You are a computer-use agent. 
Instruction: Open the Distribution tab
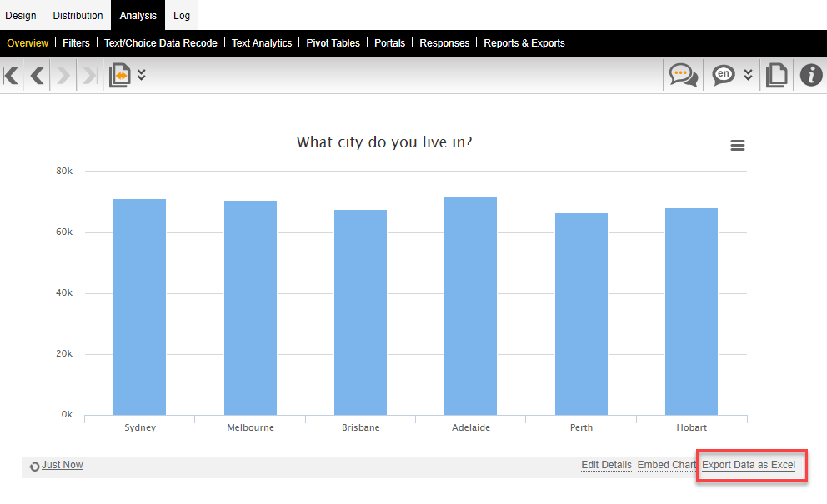tap(78, 15)
